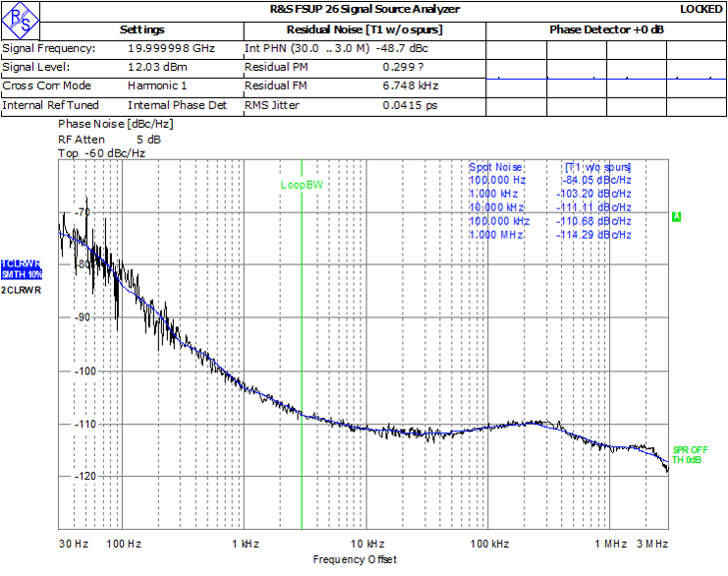728x576 pixels.
Task: Click the Signal Level value 12.03 dBm
Action: [155, 67]
